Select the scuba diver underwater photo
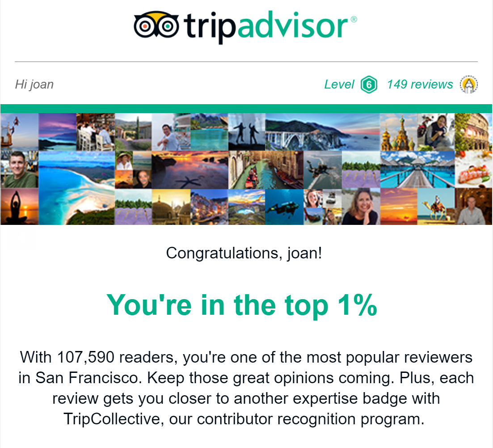The image size is (493, 448). pos(285,207)
